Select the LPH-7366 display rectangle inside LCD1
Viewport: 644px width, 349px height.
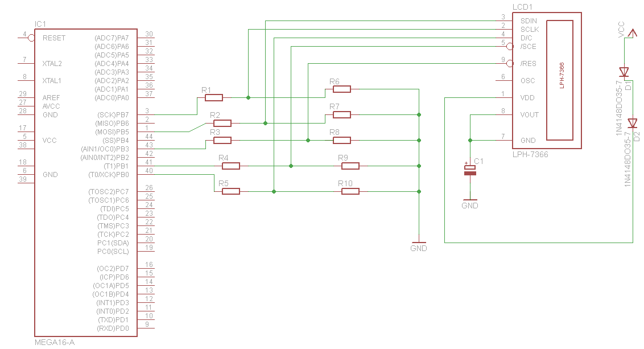tap(559, 80)
